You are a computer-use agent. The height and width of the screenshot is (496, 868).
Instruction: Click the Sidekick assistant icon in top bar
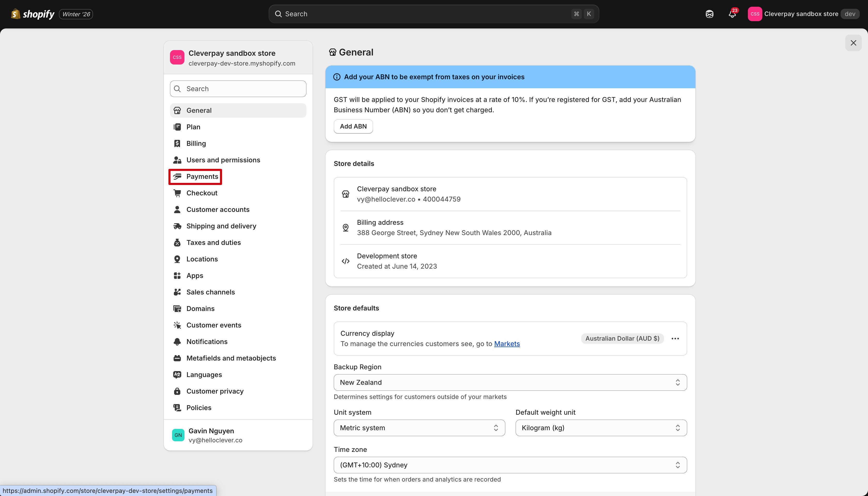coord(709,14)
